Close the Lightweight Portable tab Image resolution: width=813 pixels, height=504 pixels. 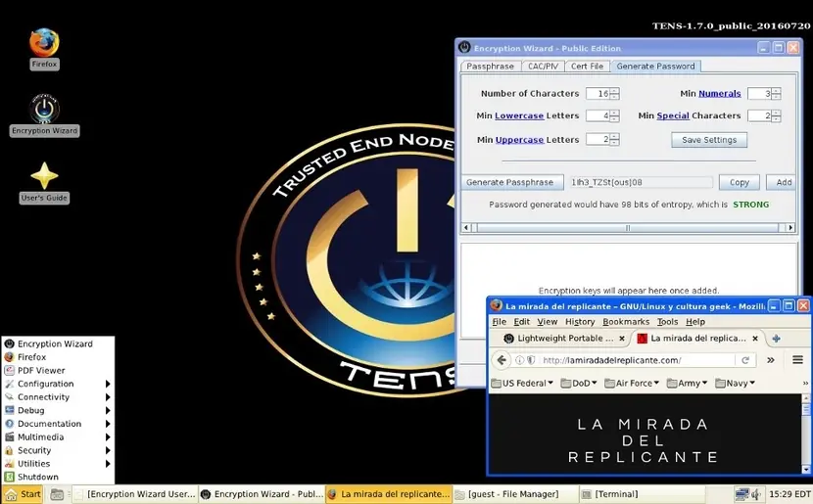pyautogui.click(x=622, y=339)
